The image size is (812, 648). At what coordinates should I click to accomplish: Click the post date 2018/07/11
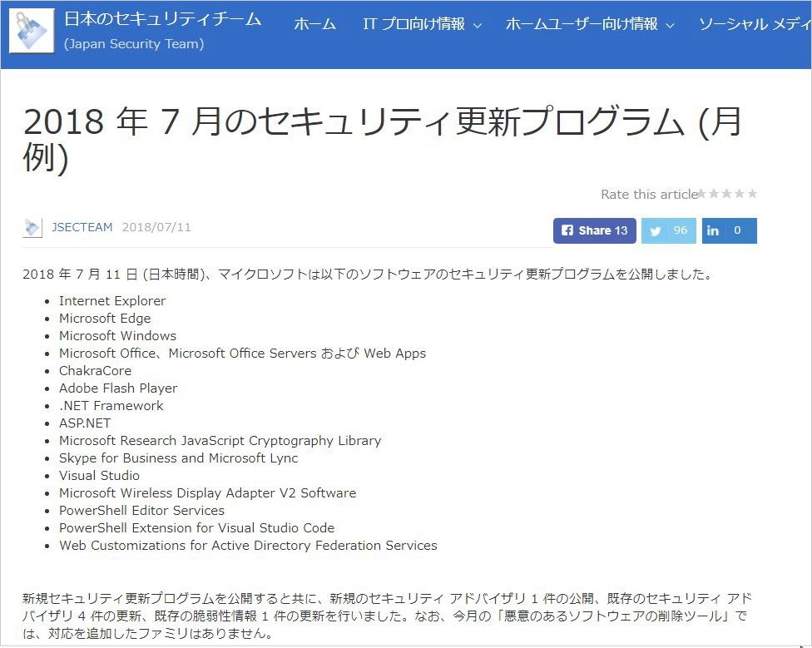[x=156, y=227]
